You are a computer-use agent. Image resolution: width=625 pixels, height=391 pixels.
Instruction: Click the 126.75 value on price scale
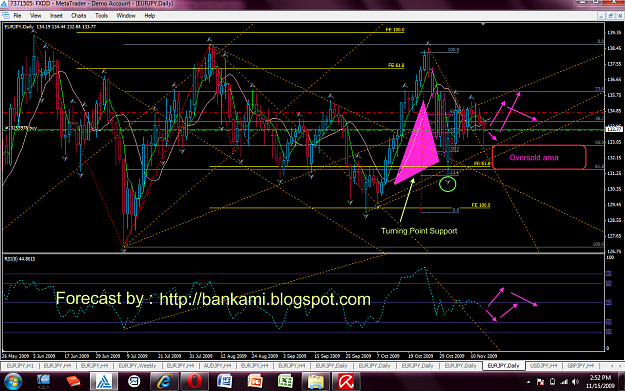click(614, 251)
